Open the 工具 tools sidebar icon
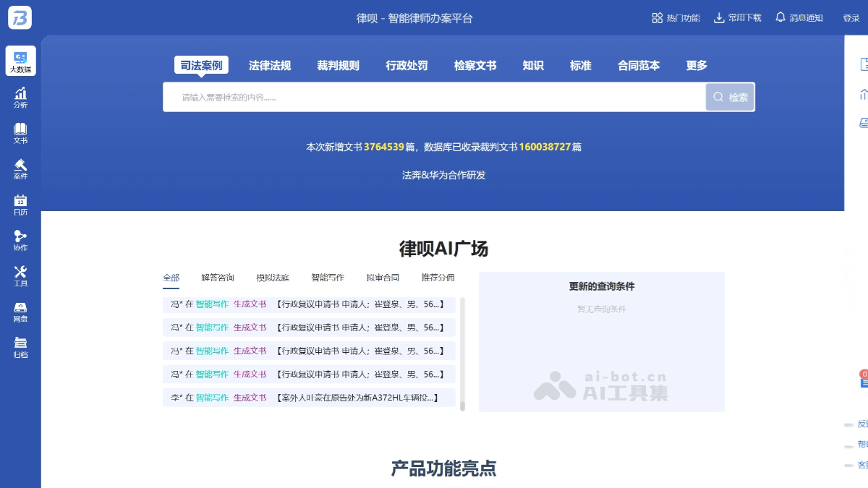 point(20,277)
